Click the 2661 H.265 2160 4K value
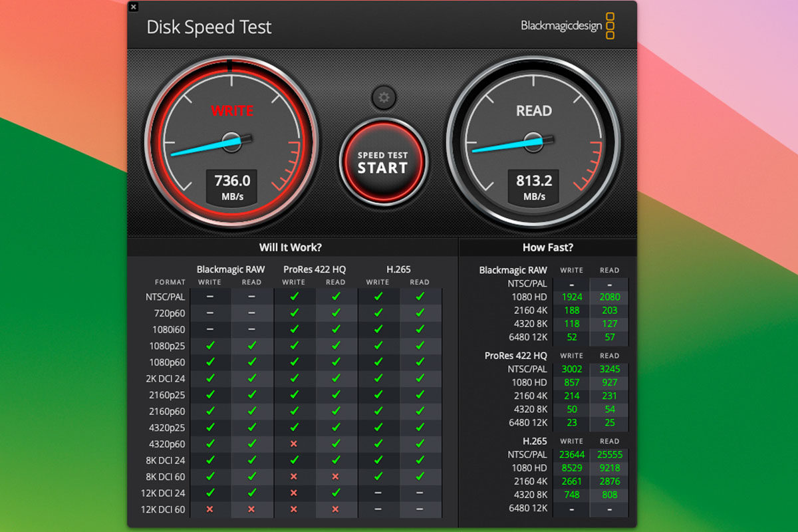Image resolution: width=798 pixels, height=532 pixels. click(x=571, y=481)
